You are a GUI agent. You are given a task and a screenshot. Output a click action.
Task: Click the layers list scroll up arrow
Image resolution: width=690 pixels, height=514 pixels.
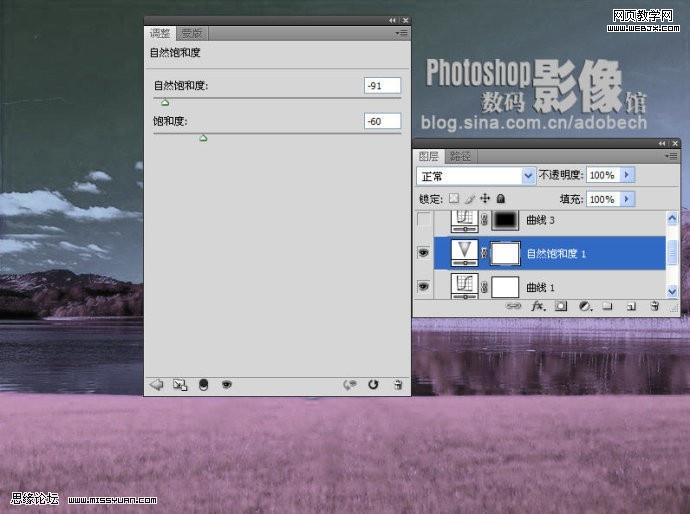[672, 218]
